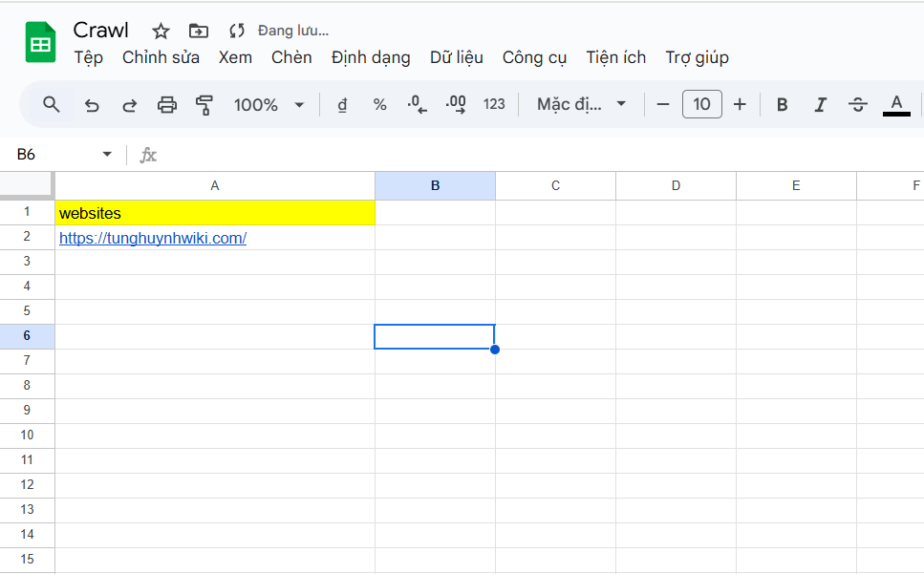Viewport: 924px width, 574px height.
Task: Toggle bold formatting
Action: [782, 105]
